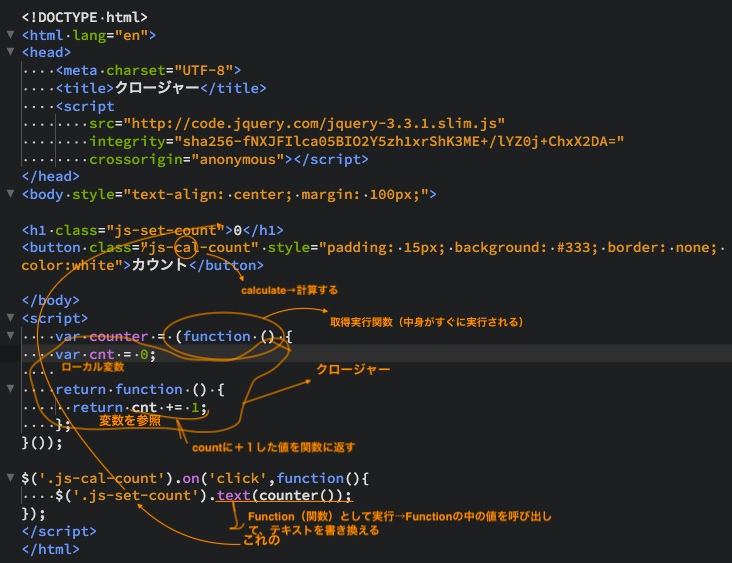This screenshot has width=732, height=563.
Task: Click the background: #333 style value
Action: click(526, 247)
